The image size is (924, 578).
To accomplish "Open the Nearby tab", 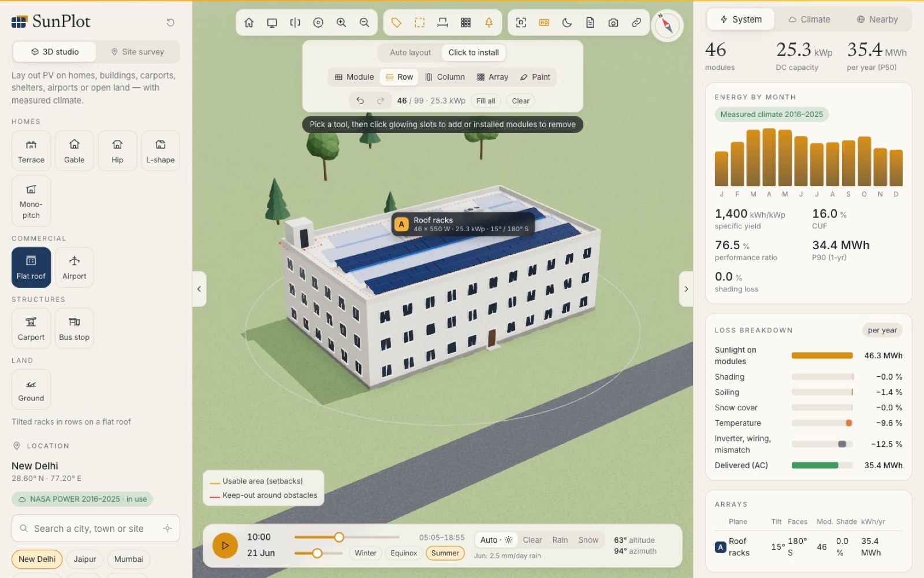I will tap(877, 20).
